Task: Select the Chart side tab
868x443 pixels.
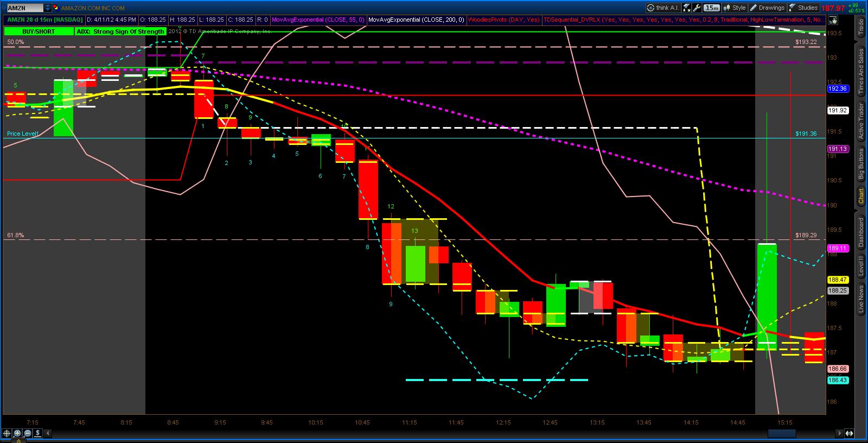Action: [860, 197]
